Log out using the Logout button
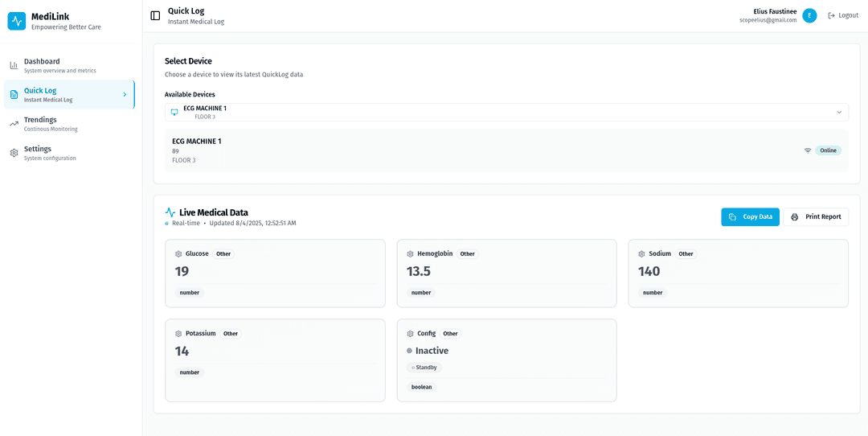 (843, 15)
